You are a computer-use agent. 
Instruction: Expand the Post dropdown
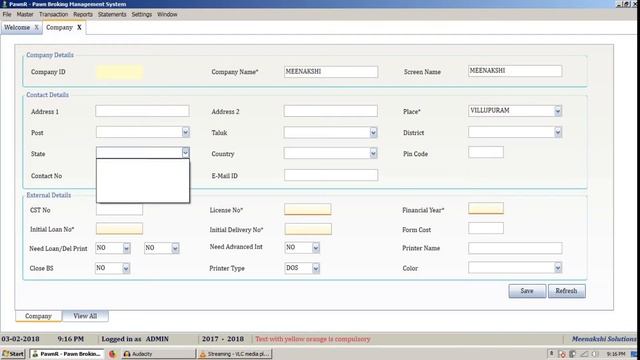tap(185, 132)
